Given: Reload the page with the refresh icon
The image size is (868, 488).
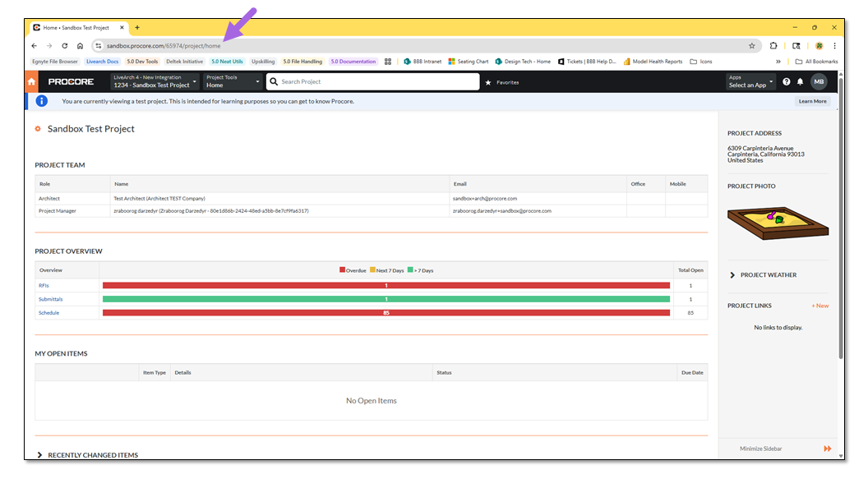Looking at the screenshot, I should (x=65, y=46).
